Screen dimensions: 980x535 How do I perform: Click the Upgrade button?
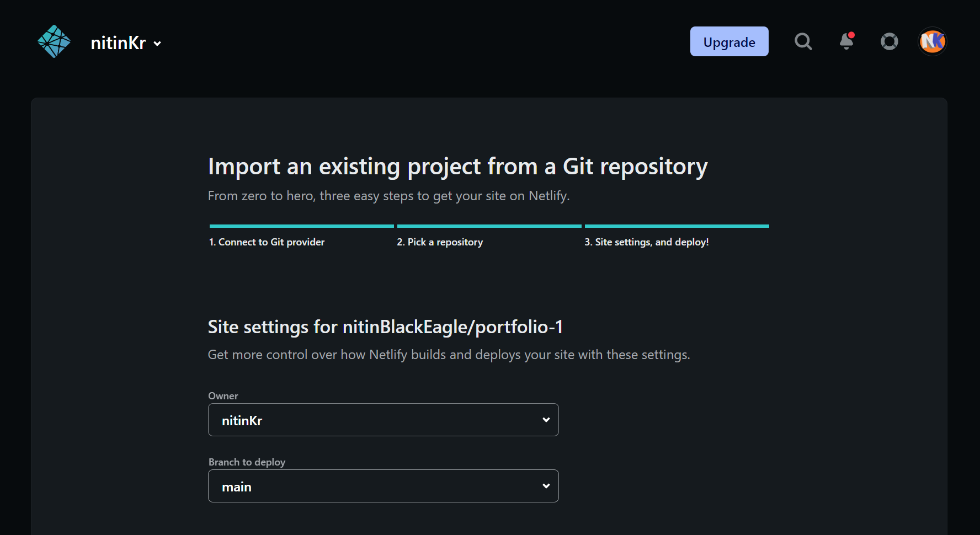[729, 41]
